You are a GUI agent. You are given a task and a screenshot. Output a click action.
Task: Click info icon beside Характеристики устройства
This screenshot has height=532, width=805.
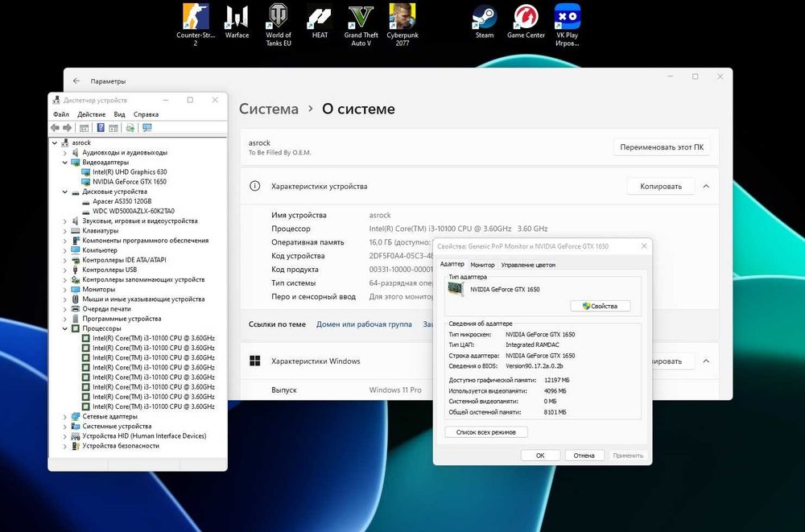click(x=254, y=186)
